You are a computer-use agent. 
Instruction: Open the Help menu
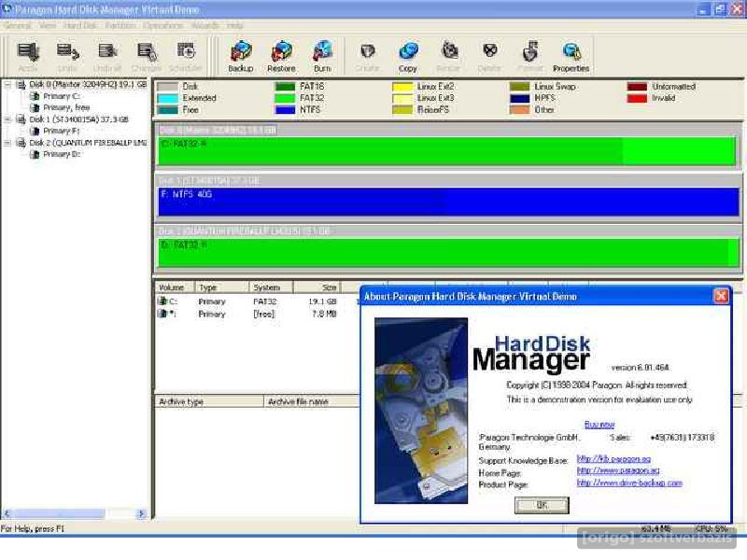(x=234, y=26)
